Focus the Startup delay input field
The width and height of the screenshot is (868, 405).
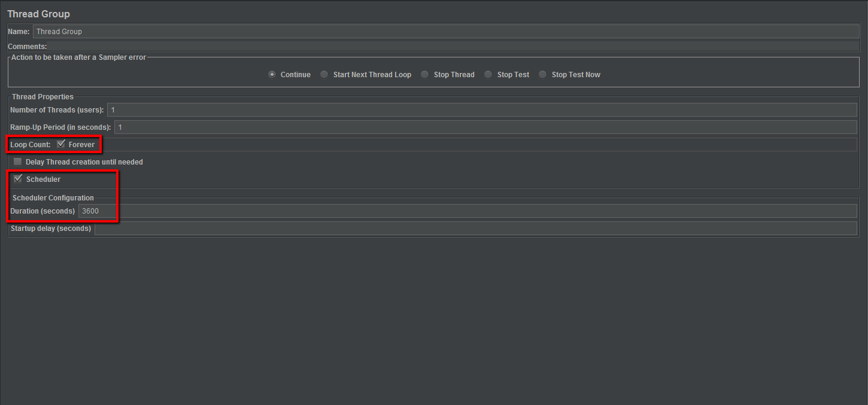tap(475, 229)
